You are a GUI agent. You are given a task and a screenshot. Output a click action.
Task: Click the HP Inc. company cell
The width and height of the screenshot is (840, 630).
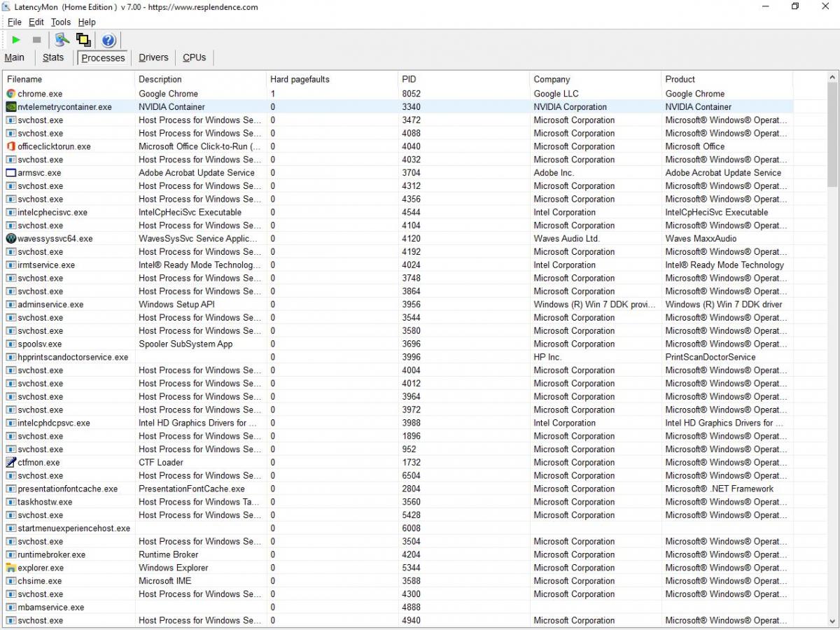(547, 357)
